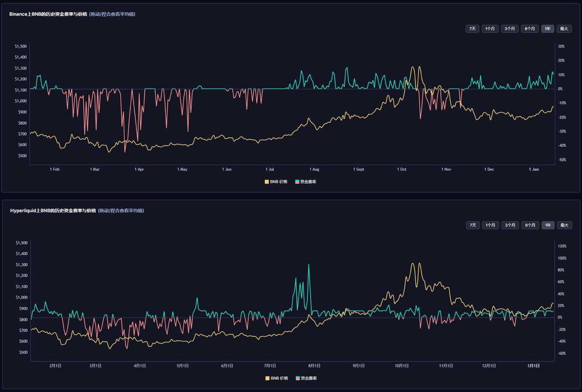Click the 拖动/捏合查看平均值 hint beside Binance title

click(113, 14)
